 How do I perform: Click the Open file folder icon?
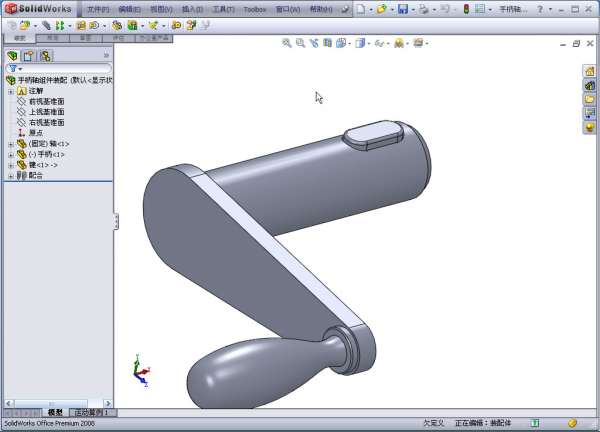(x=381, y=8)
